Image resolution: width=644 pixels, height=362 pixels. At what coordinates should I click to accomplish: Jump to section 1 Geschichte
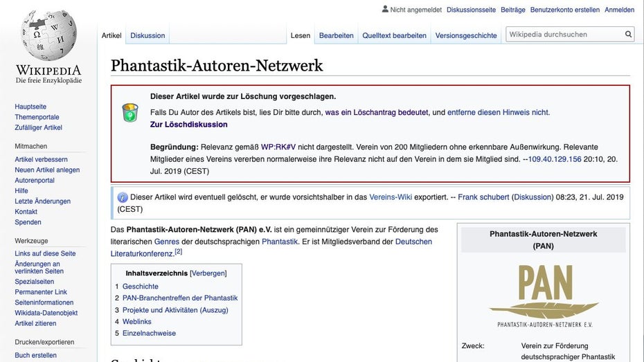140,287
